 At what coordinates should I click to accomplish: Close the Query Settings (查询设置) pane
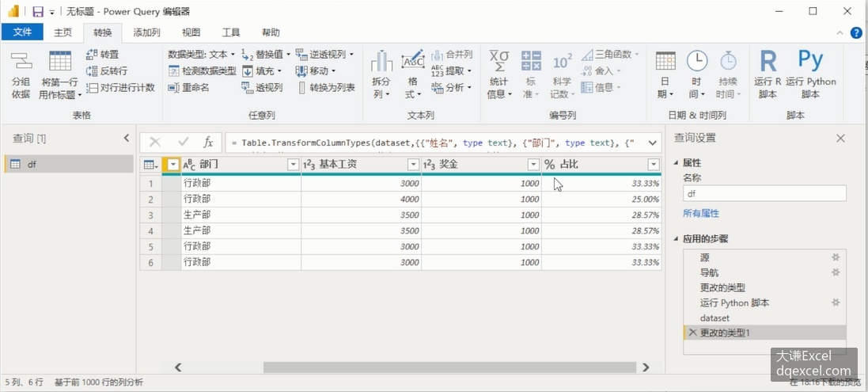click(840, 139)
